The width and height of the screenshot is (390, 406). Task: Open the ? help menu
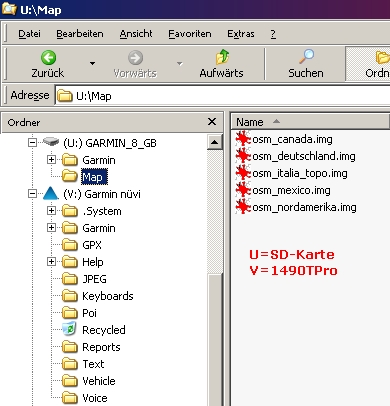click(x=273, y=34)
